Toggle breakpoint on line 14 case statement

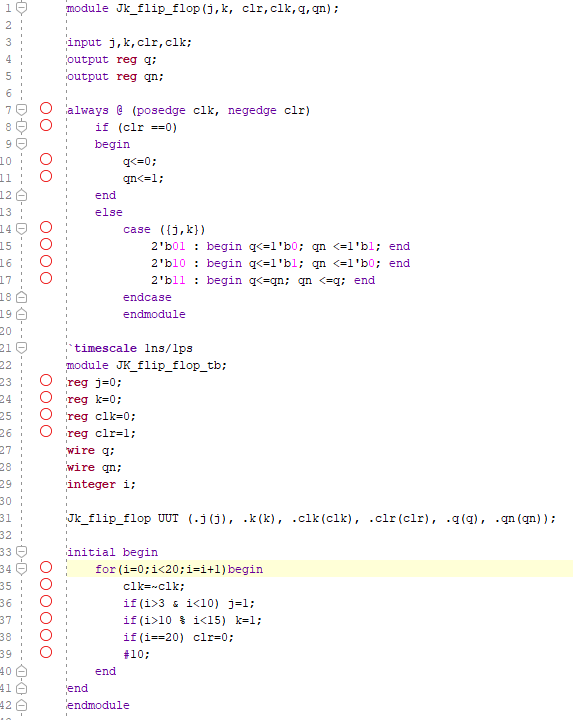click(46, 227)
